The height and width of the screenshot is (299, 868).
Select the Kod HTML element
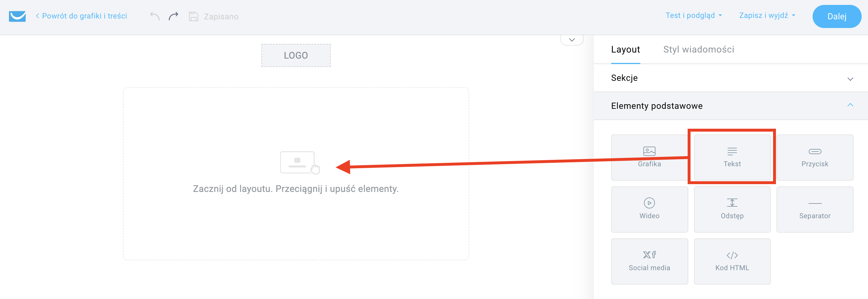tap(732, 261)
